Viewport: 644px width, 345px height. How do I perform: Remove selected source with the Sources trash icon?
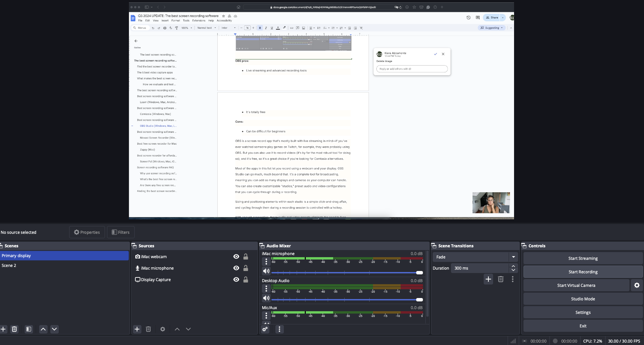coord(148,329)
